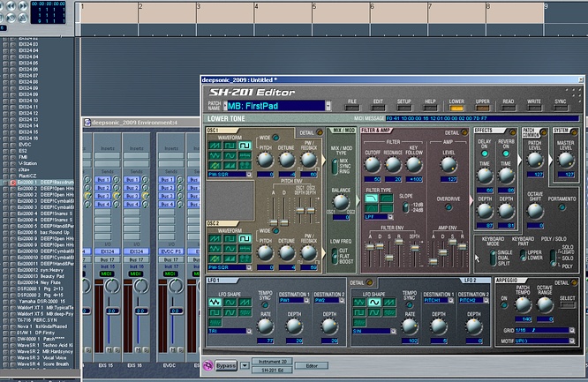Click the Editor button at the bottom
The height and width of the screenshot is (382, 588).
pyautogui.click(x=312, y=366)
